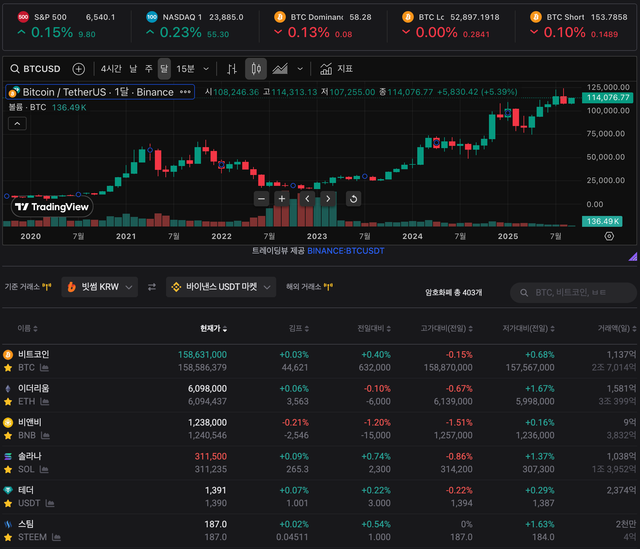Shift chart left with the left arrow

point(307,199)
